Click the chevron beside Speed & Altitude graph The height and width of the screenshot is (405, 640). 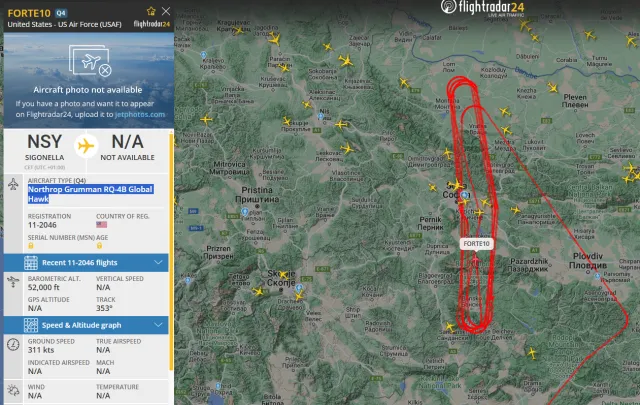point(158,325)
